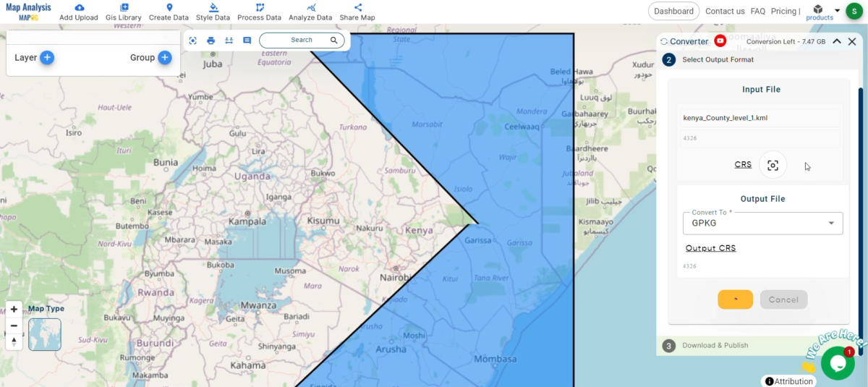Open the Process Data menu
Screen dimensions: 868x387
pos(259,12)
